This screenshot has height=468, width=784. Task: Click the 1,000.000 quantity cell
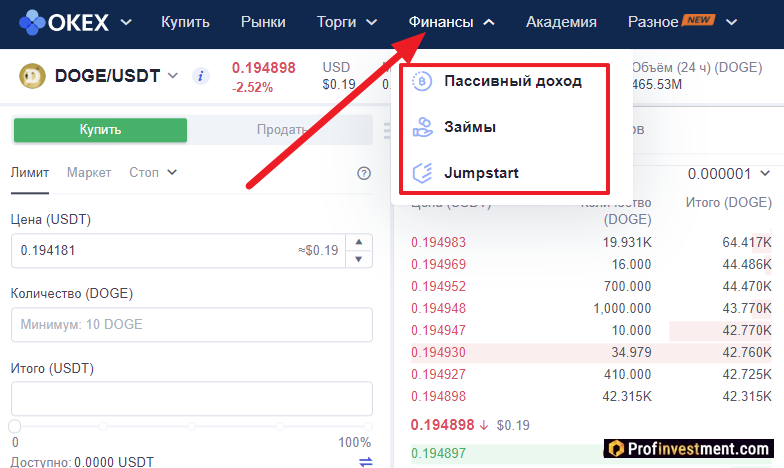pos(622,308)
